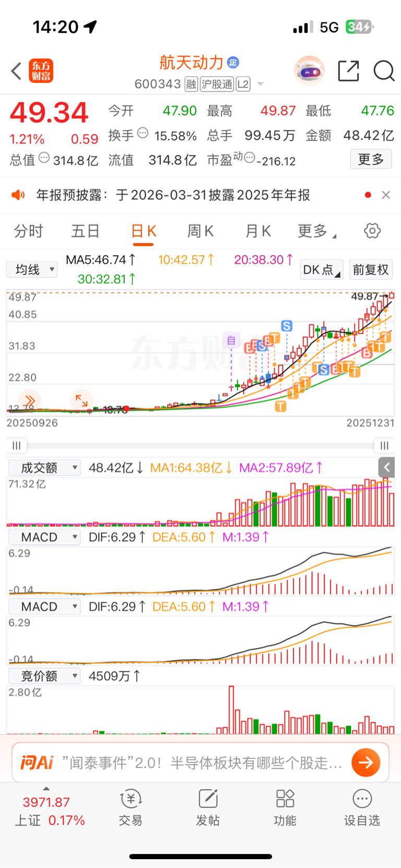Open the DK点 dropdown
Image resolution: width=401 pixels, height=868 pixels.
click(x=322, y=269)
